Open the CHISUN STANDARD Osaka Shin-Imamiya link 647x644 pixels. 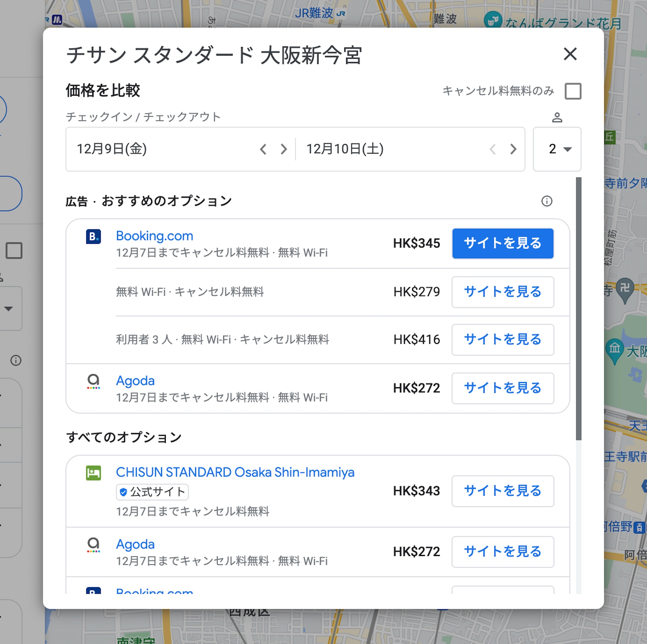point(235,472)
